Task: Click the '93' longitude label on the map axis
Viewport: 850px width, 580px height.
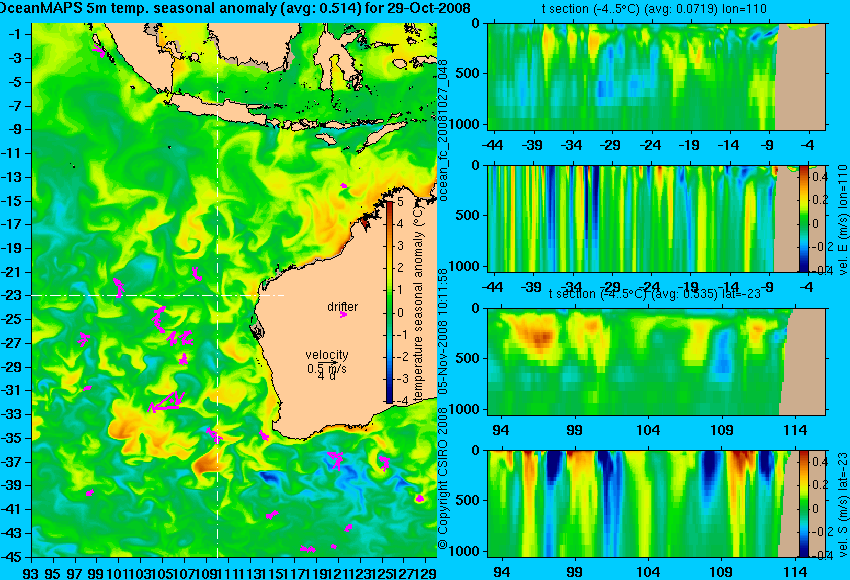Action: pos(31,572)
